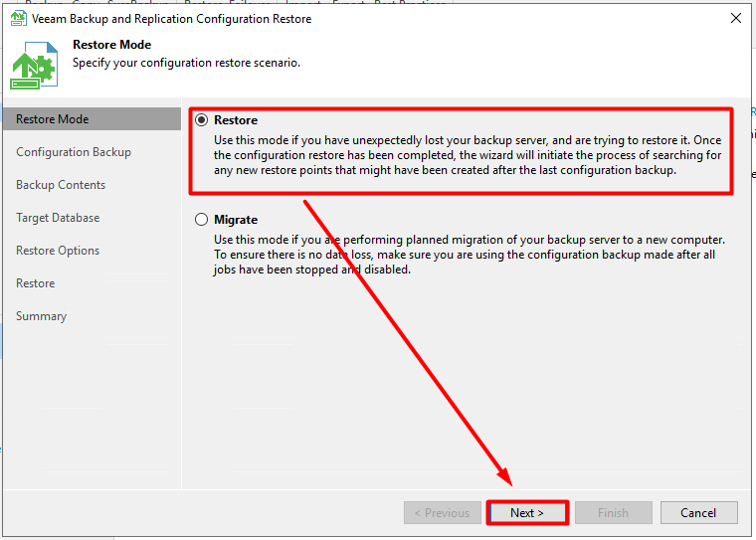The width and height of the screenshot is (756, 540).
Task: Click the 'Restore Mode' header title
Action: (111, 45)
